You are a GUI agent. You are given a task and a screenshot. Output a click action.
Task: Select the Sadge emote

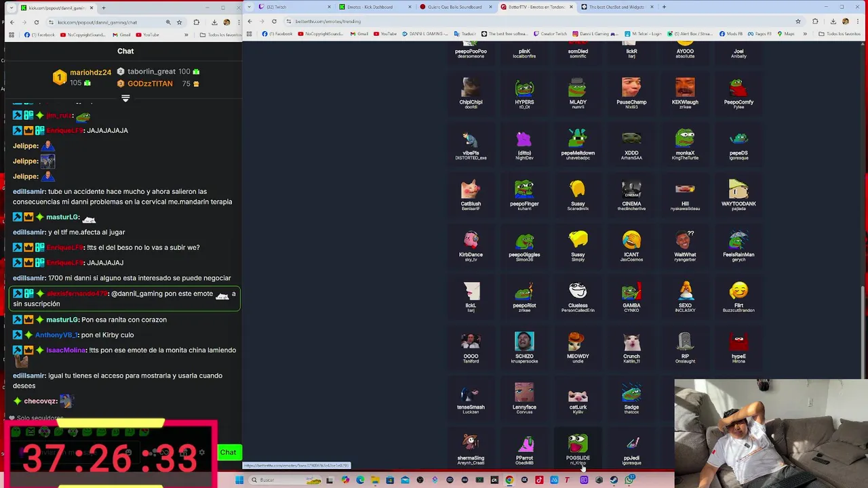631,399
